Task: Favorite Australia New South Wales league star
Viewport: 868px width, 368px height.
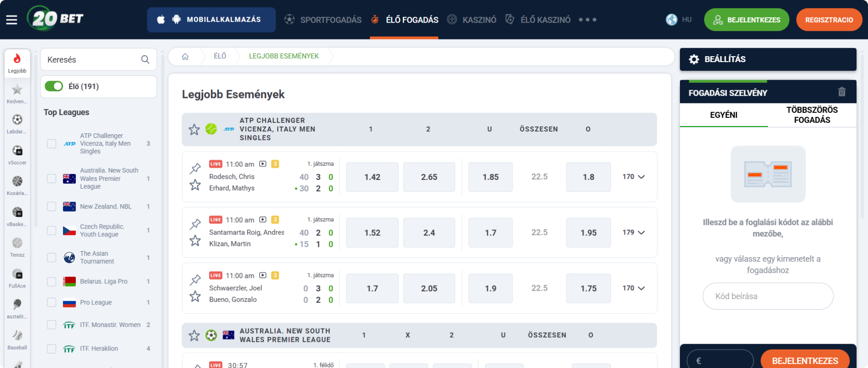Action: coord(194,335)
